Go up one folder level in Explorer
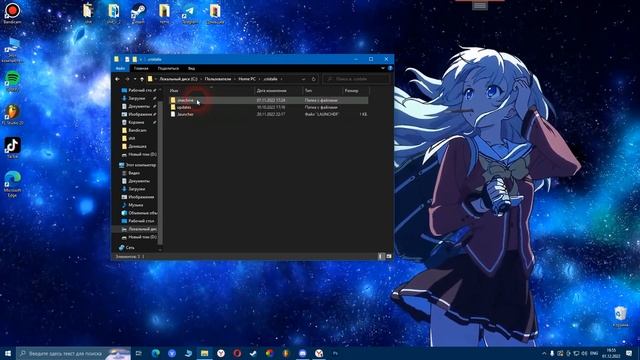This screenshot has width=640, height=360. [142, 79]
